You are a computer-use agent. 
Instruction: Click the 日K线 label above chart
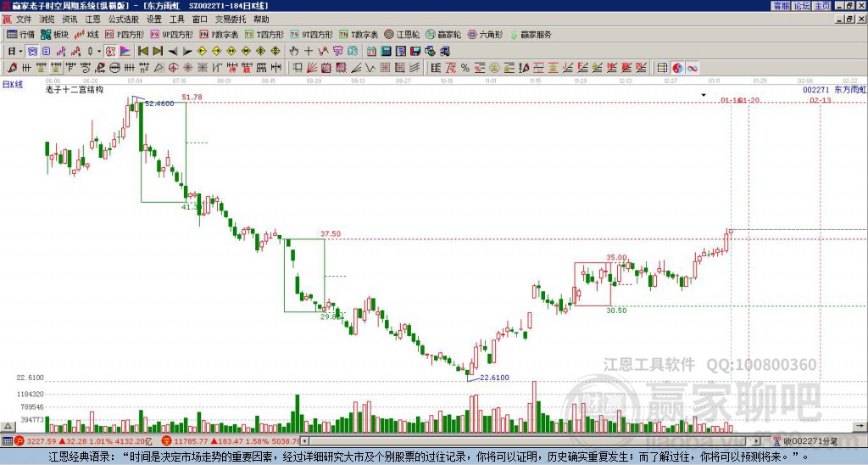13,84
